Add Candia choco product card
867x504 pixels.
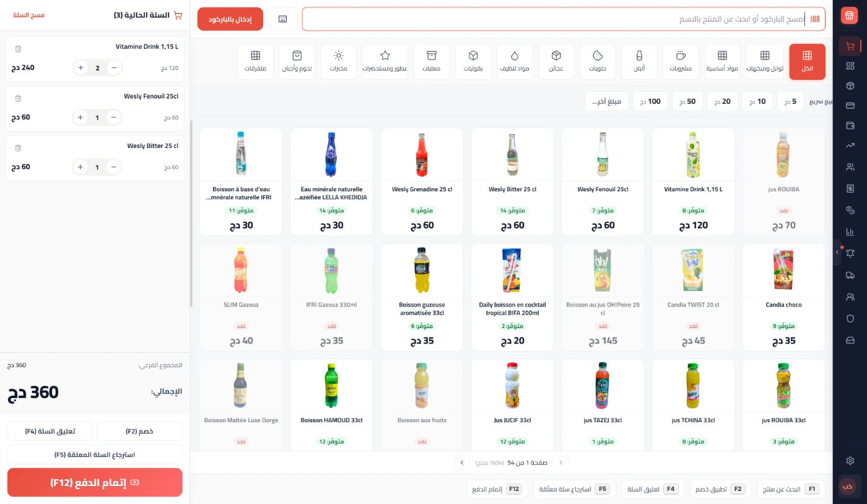click(783, 297)
